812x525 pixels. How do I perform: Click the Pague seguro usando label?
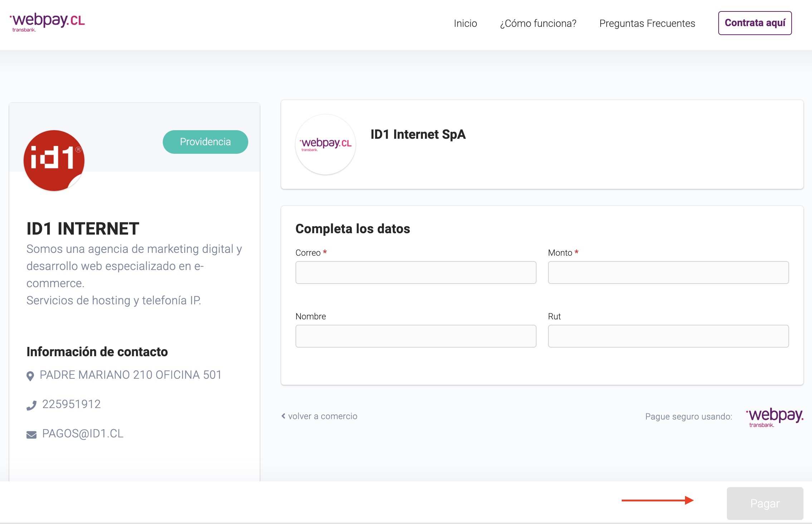coord(689,417)
